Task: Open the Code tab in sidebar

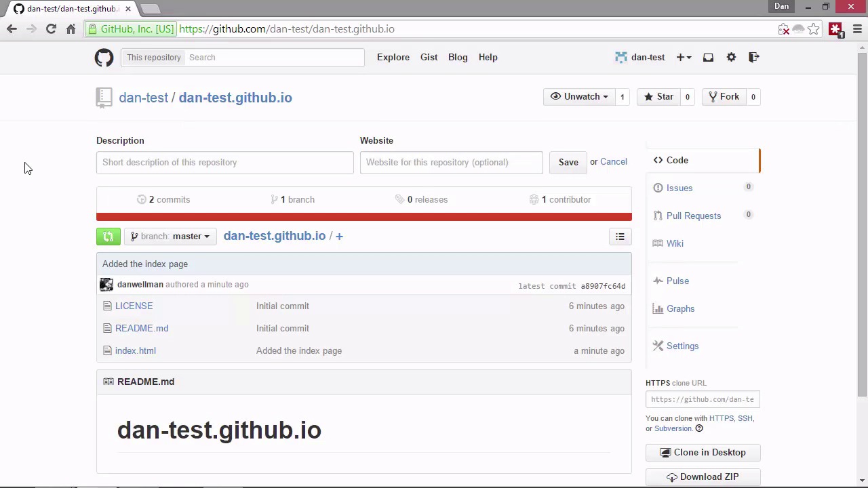Action: pyautogui.click(x=703, y=161)
